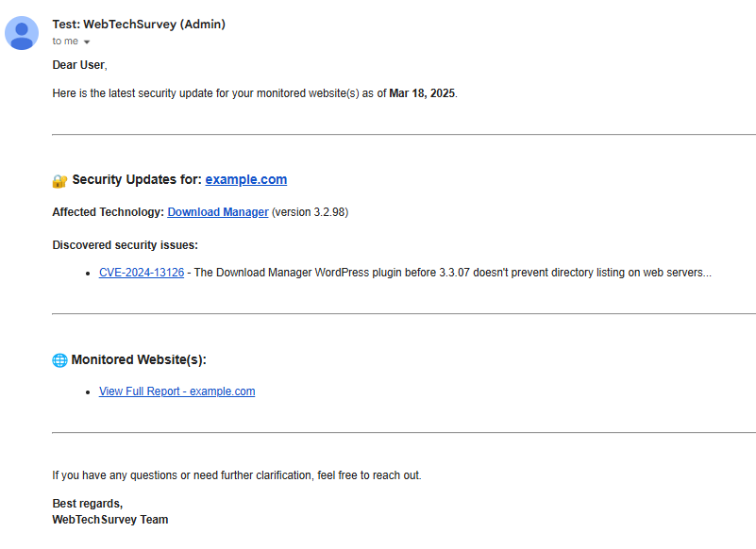Click the globe emoji beside Monitored Website(s)
The width and height of the screenshot is (756, 549).
[59, 360]
